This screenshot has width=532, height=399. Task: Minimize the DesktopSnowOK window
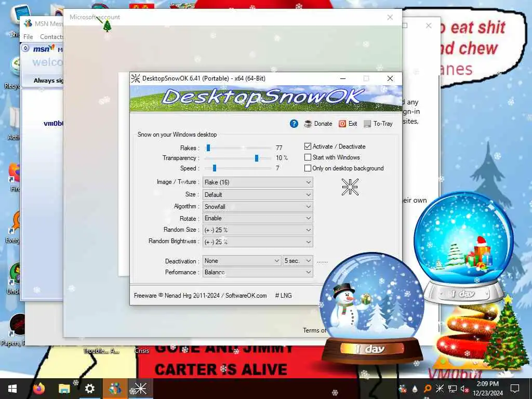(x=343, y=78)
